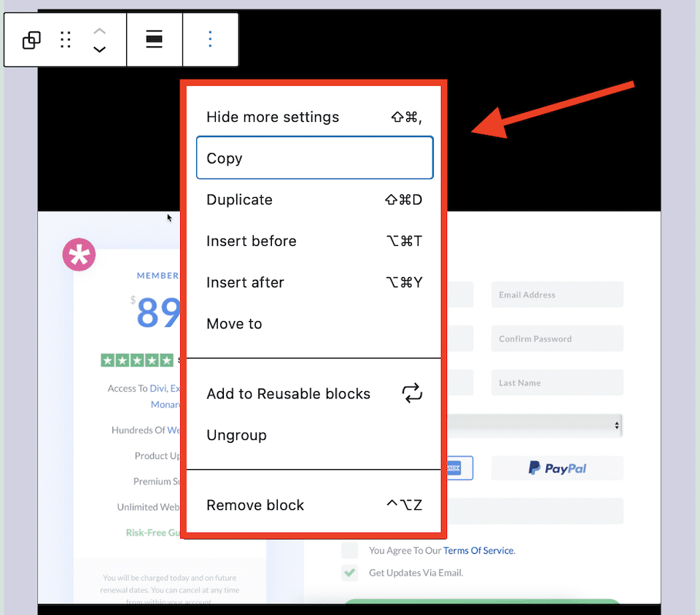700x615 pixels.
Task: Click the drag handle dots icon
Action: 66,39
